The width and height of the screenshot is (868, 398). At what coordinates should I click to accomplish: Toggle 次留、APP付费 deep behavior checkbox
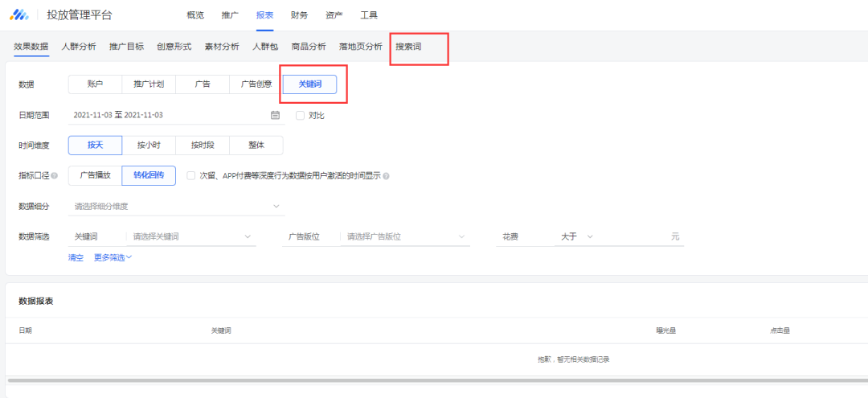pos(191,175)
